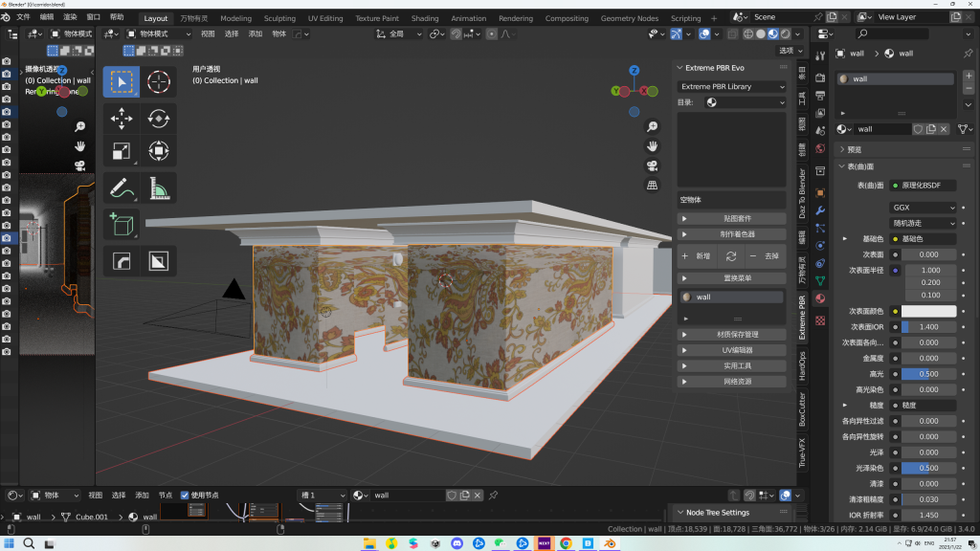Switch main viewport perspective/orthographic grid icon
This screenshot has width=980, height=551.
(652, 185)
